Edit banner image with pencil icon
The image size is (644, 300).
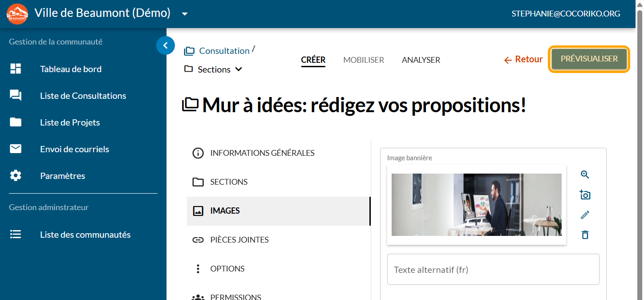pos(585,215)
